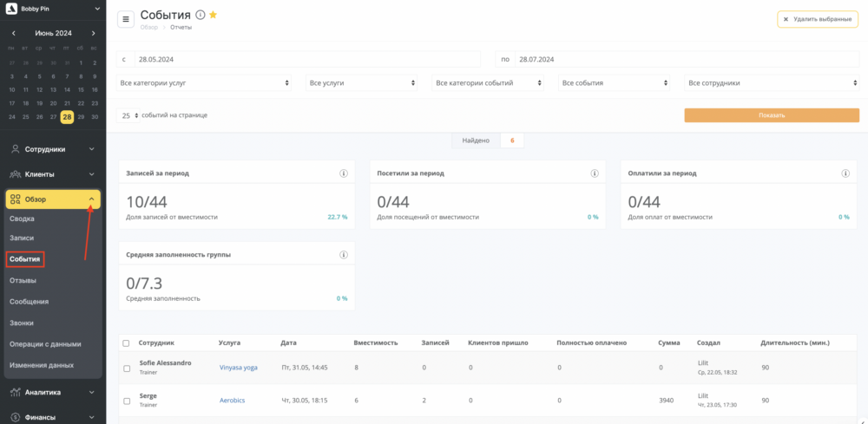Click info icon in Посетили за период card
The height and width of the screenshot is (424, 868).
pos(595,173)
